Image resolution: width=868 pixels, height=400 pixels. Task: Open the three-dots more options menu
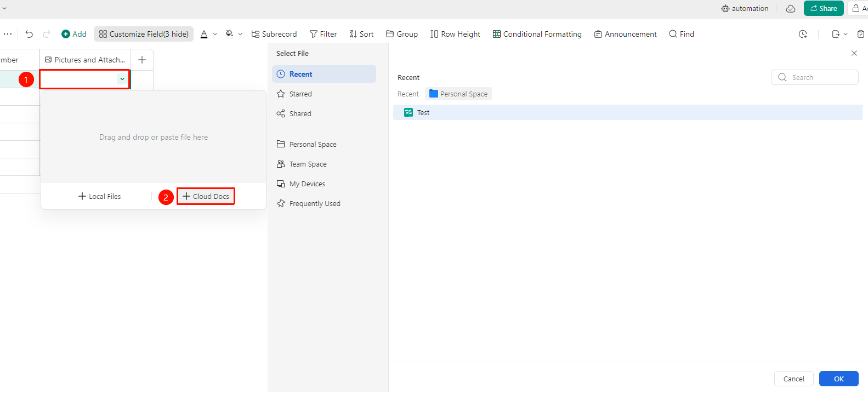8,34
